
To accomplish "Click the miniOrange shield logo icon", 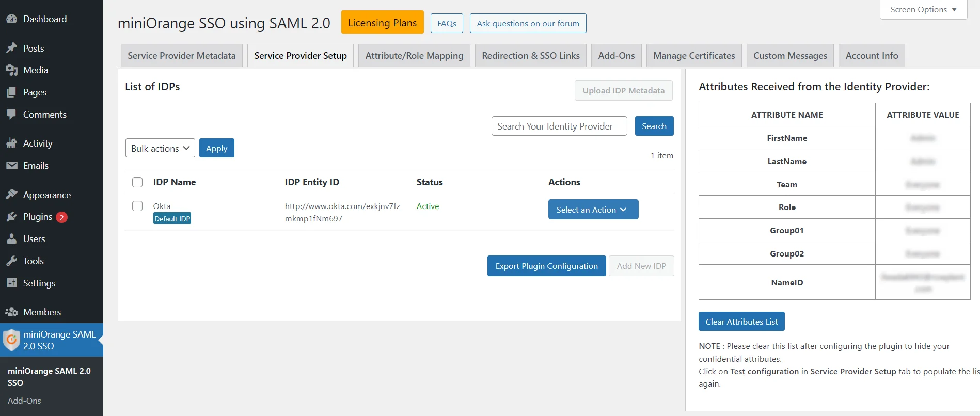I will [x=11, y=340].
